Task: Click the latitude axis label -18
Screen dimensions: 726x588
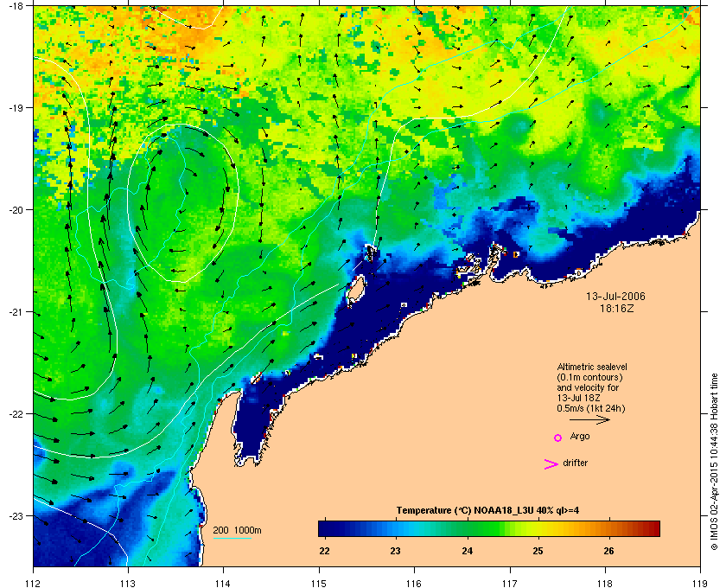Action: (x=16, y=6)
